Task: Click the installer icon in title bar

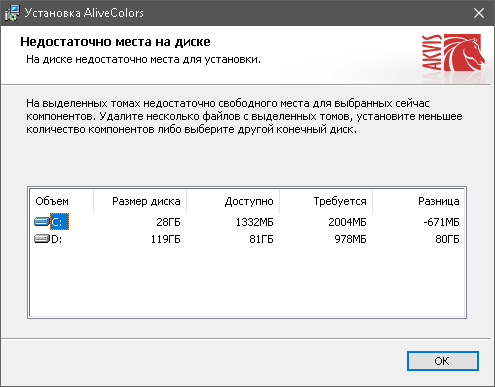Action: (x=12, y=13)
